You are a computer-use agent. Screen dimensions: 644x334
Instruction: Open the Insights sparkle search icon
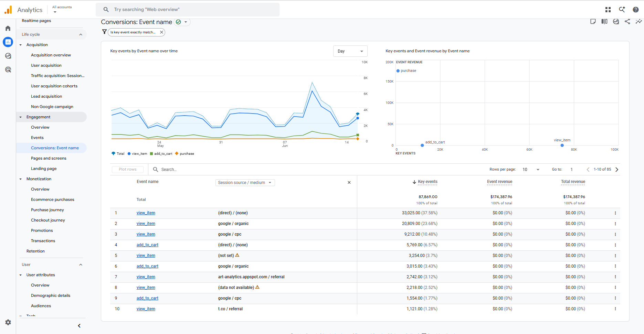click(622, 10)
